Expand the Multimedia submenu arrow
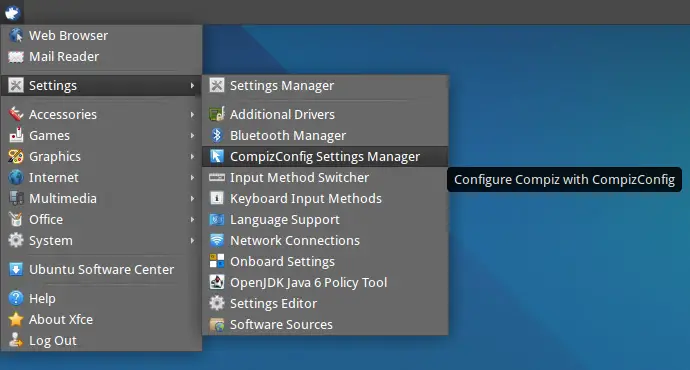690x370 pixels. pos(192,198)
